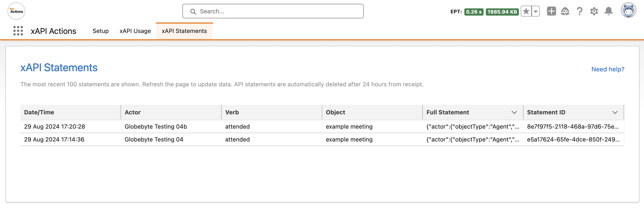Expand the favorites list dropdown arrow
Screen dimensions: 644x212
[x=535, y=12]
